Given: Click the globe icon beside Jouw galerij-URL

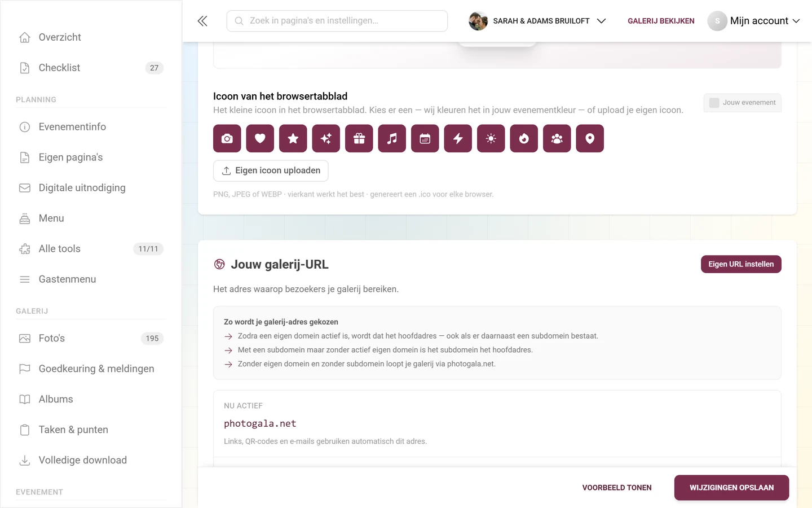Looking at the screenshot, I should click(x=219, y=264).
